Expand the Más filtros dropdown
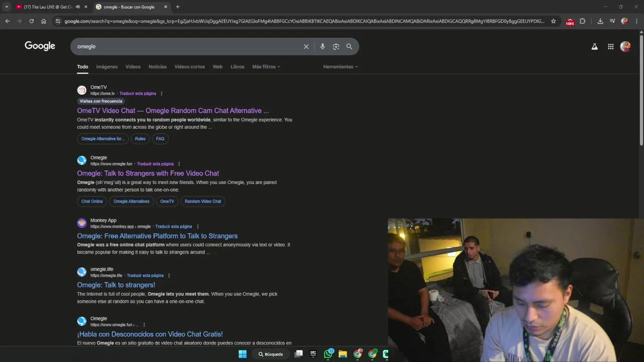Screen dimensions: 644x362 (266, 67)
